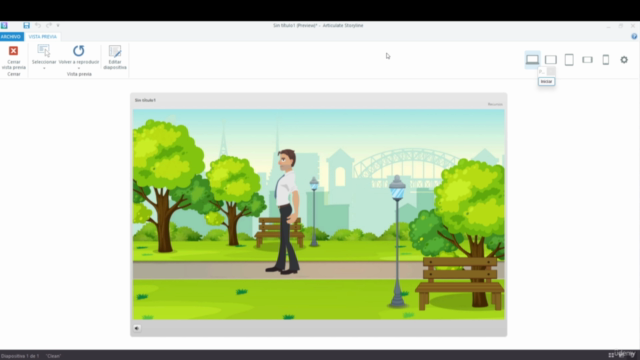Click the 'Clean' theme name in status bar
This screenshot has width=640, height=360.
53,356
